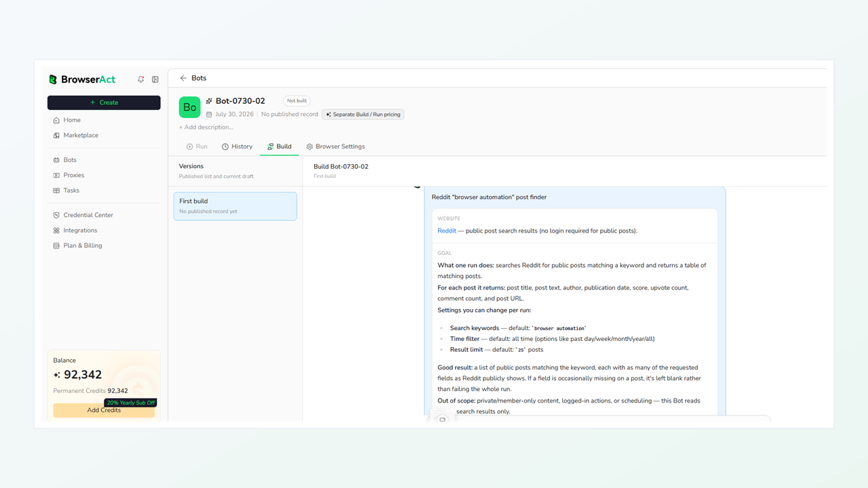The image size is (868, 488).
Task: Open the notifications bell
Action: (141, 79)
